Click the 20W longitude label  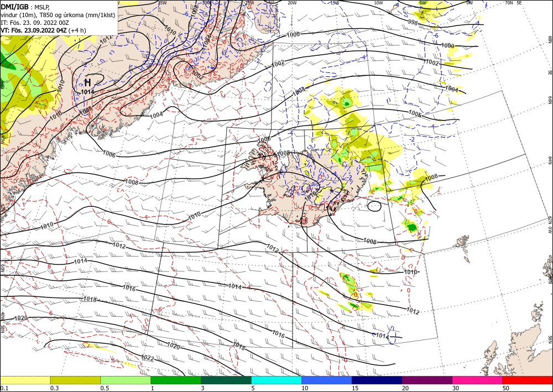(x=292, y=3)
